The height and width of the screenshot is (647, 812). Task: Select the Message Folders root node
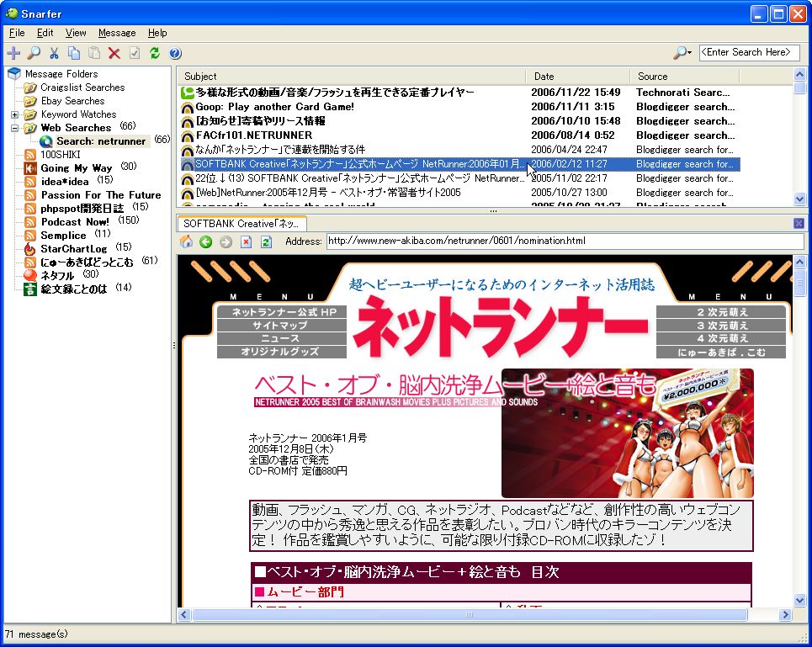coord(61,74)
